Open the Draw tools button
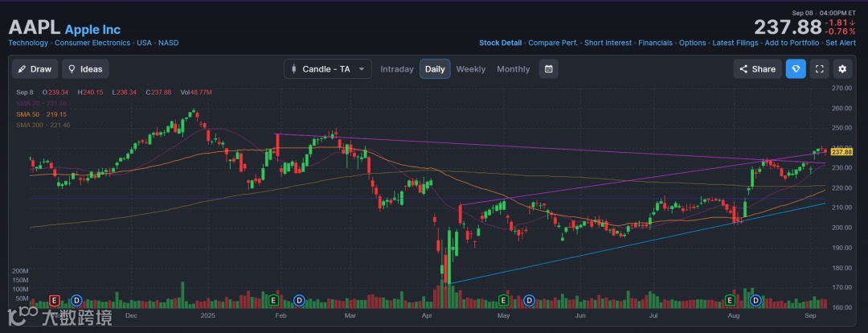The height and width of the screenshot is (333, 868). tap(35, 68)
